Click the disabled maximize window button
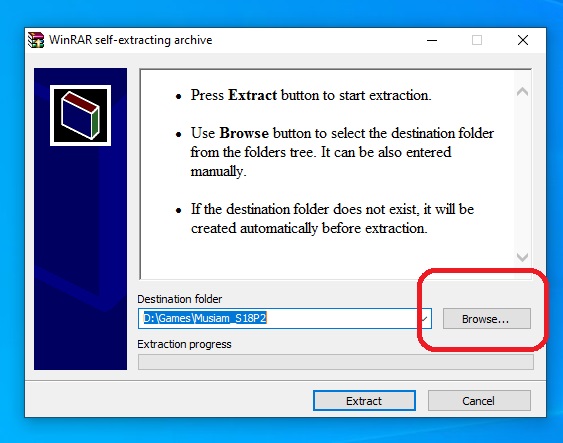Screen dimensions: 563x443 tap(477, 40)
